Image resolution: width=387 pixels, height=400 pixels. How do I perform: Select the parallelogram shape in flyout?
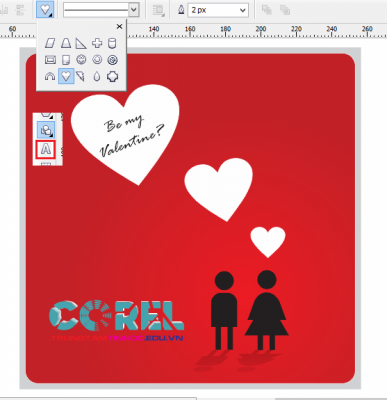tap(50, 43)
